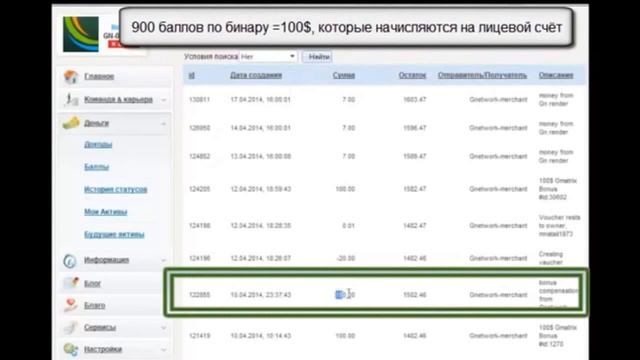640x360 pixels.
Task: Open the Будущие активы link
Action: [x=114, y=234]
